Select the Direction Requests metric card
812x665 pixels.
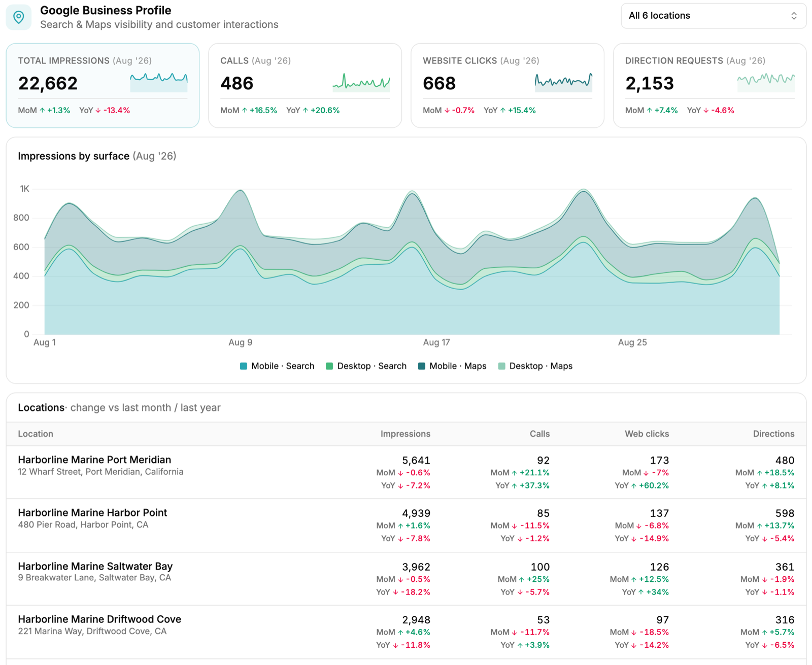[709, 85]
